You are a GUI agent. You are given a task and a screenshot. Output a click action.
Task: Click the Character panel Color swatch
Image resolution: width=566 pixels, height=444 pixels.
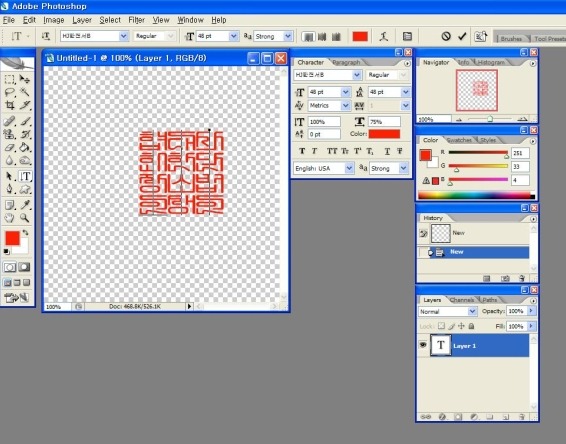384,134
